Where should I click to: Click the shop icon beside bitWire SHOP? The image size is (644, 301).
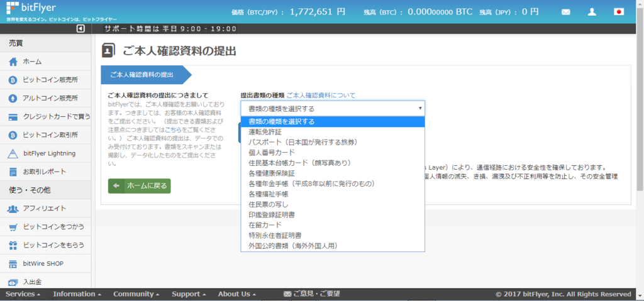(x=13, y=264)
